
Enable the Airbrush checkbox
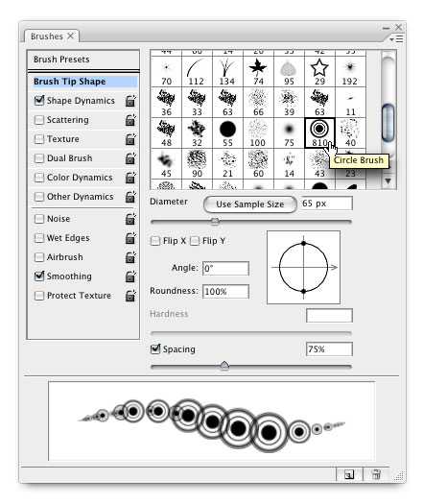click(x=39, y=257)
